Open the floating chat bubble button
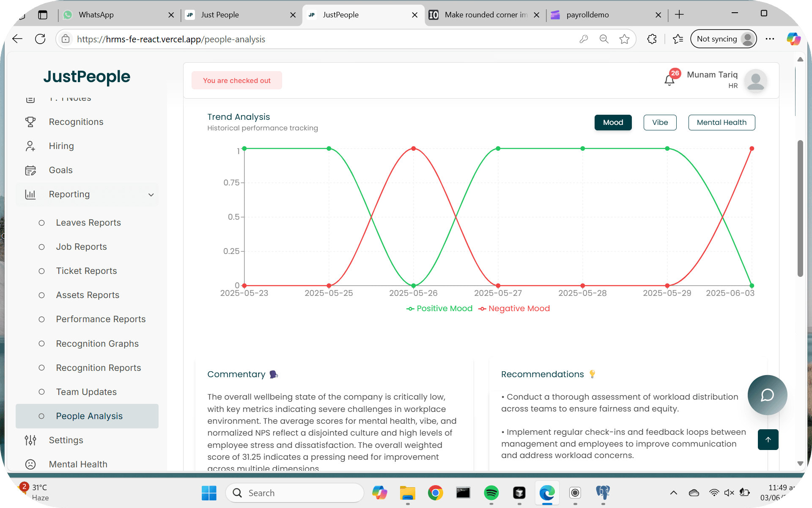 pos(767,395)
